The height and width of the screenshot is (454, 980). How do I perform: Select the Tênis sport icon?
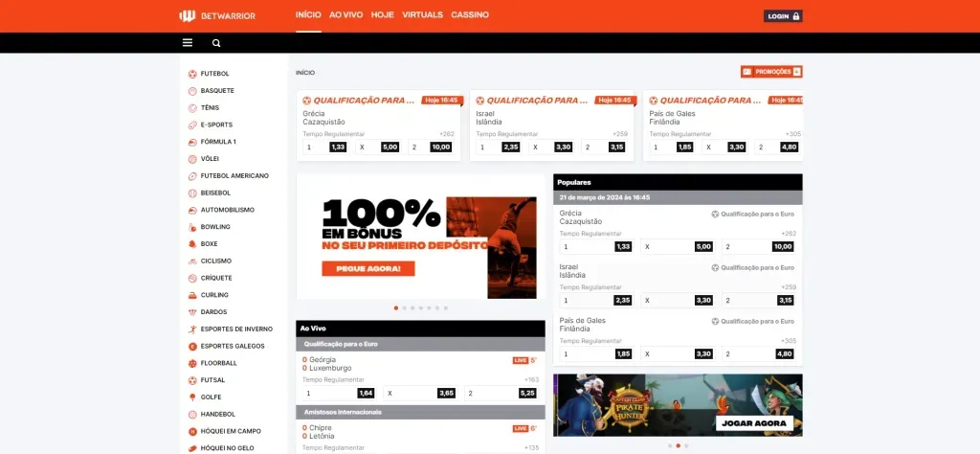tap(192, 107)
